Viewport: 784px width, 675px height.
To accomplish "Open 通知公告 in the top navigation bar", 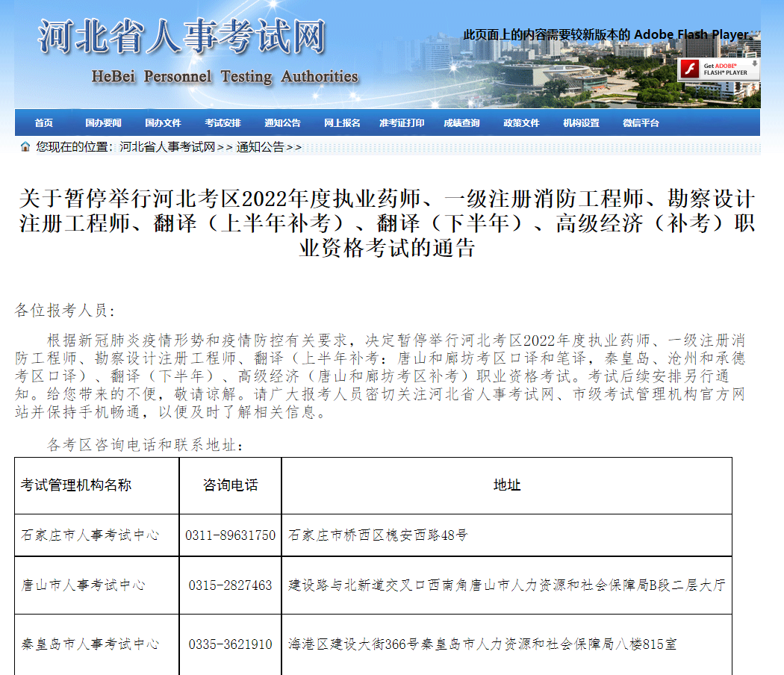I will pos(282,123).
